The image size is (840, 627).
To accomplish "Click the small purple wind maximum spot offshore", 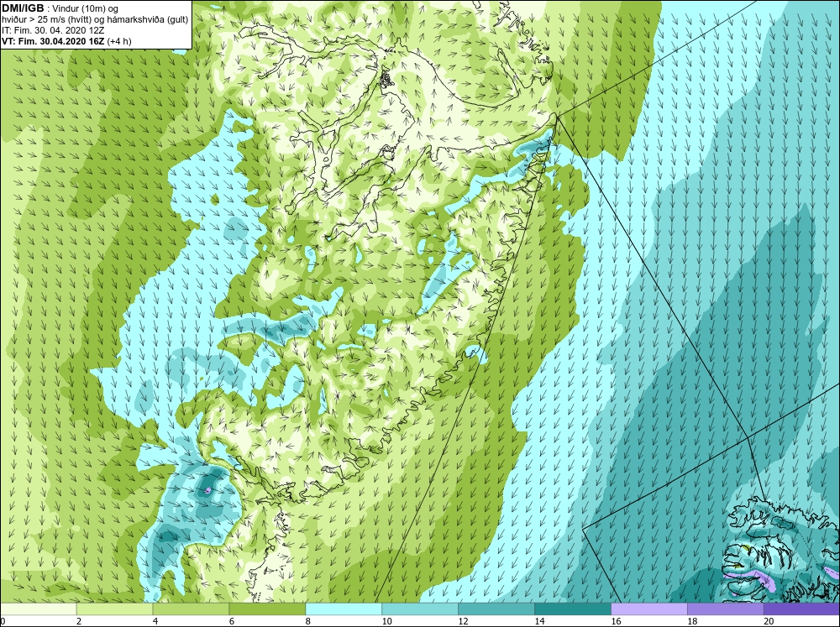I will (x=207, y=489).
